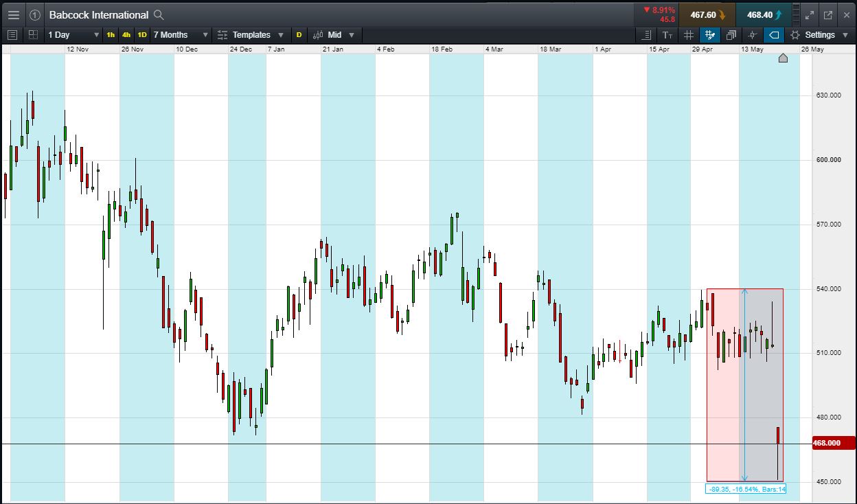The image size is (857, 504).
Task: Click the 540.000 price axis label
Action: (x=828, y=289)
